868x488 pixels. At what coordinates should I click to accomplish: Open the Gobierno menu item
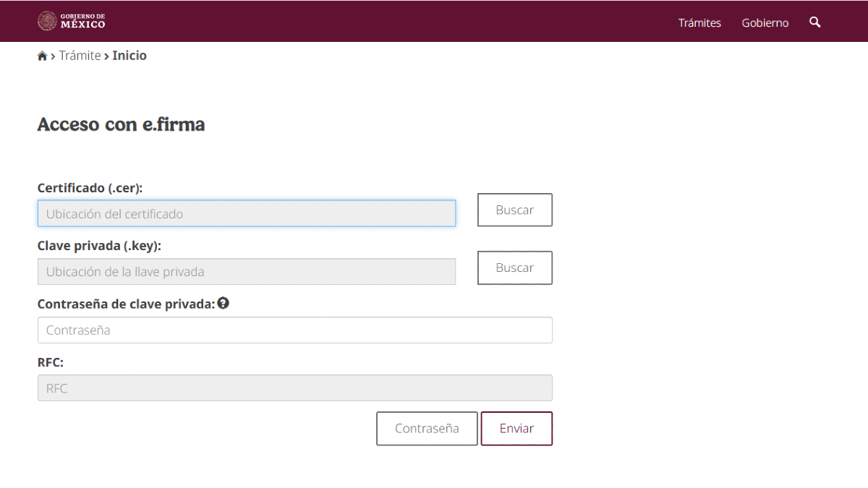coord(765,22)
